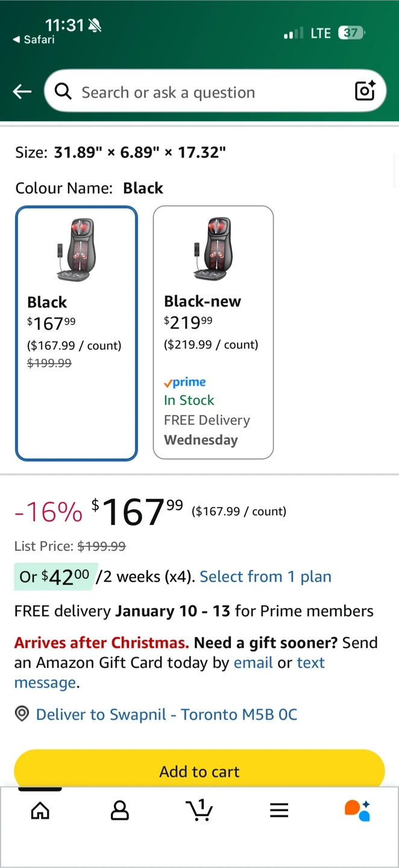Send gift card by email link

253,662
